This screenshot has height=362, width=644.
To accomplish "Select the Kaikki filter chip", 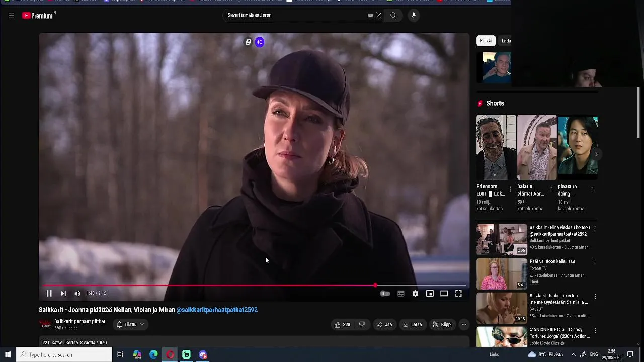I will pos(486,41).
